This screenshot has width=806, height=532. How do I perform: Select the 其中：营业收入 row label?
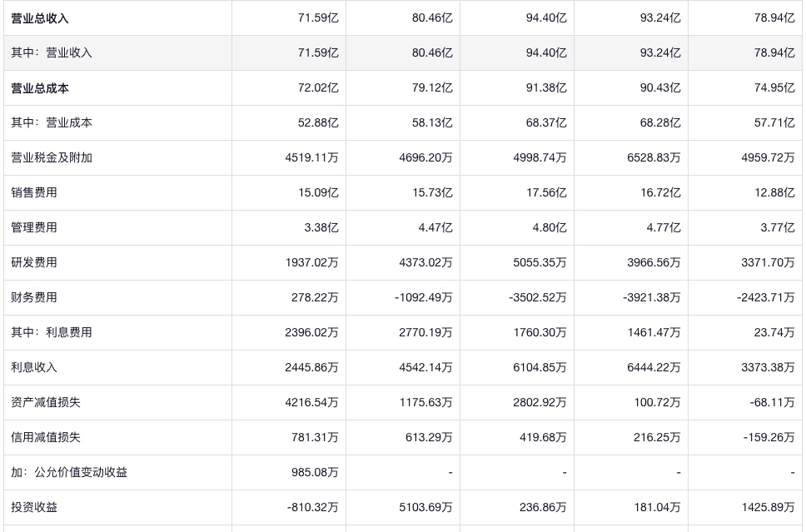52,53
